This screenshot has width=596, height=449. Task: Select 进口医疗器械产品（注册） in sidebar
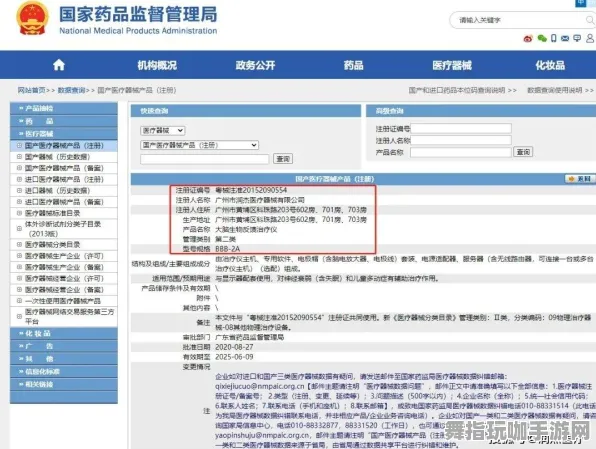click(x=64, y=179)
